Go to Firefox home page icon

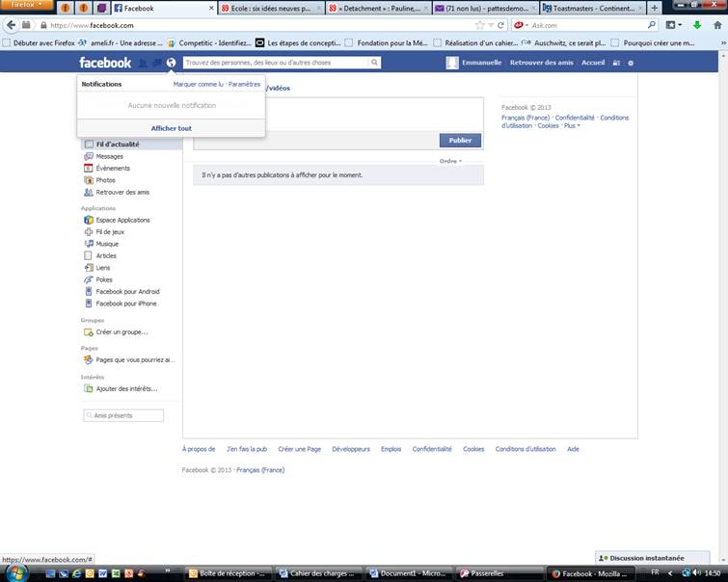717,25
